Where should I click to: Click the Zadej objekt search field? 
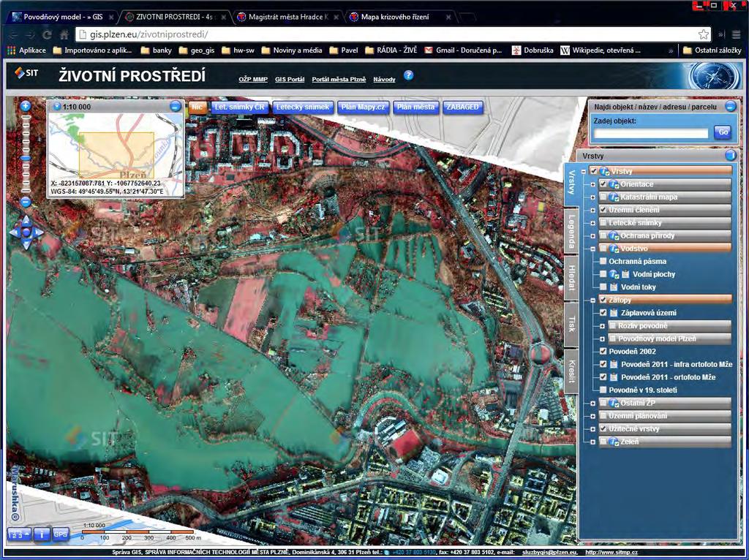[651, 133]
